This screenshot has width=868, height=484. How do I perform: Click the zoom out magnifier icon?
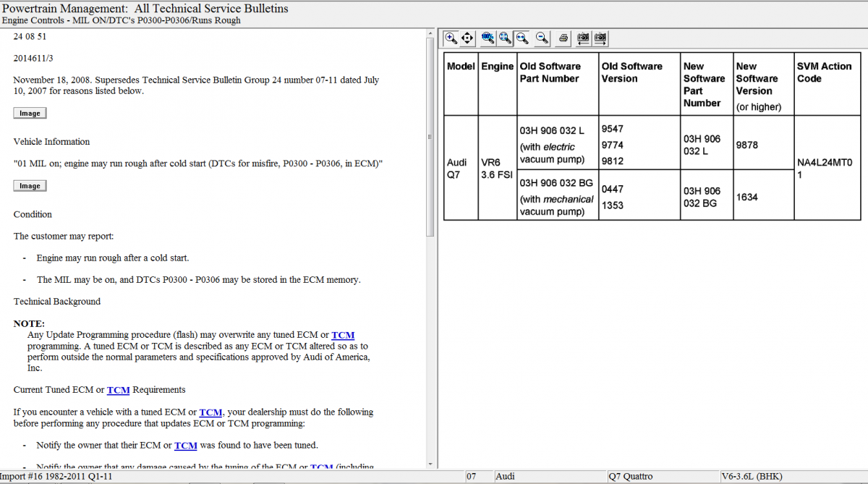coord(542,38)
